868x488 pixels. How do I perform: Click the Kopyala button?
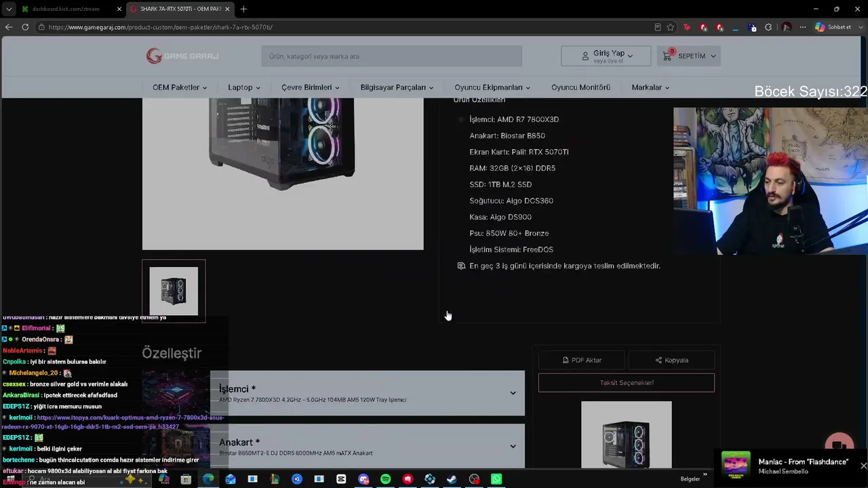point(671,360)
